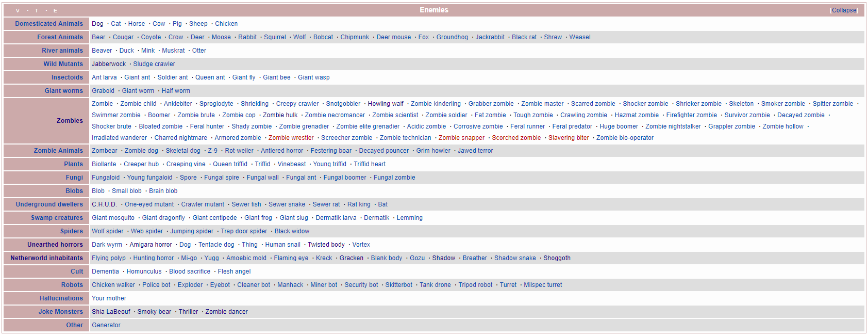Collapse the Enemies navigation box
Viewport: 868px width, 336px height.
click(844, 10)
